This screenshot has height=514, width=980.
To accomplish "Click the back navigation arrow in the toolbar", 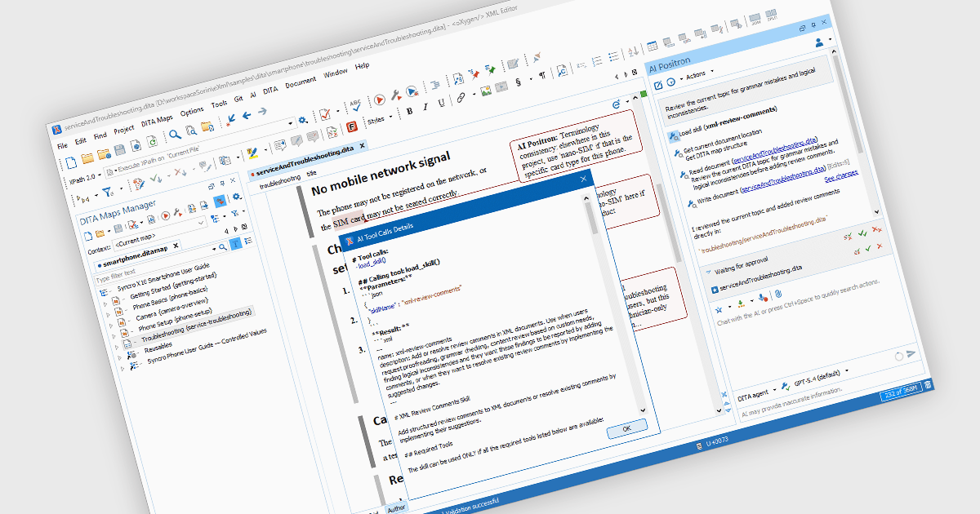I will pos(247,116).
